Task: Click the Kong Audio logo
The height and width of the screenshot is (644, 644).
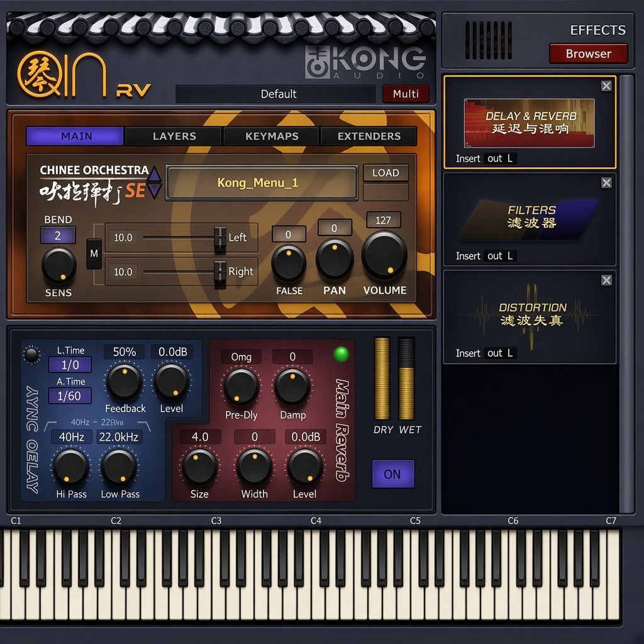Action: (366, 62)
